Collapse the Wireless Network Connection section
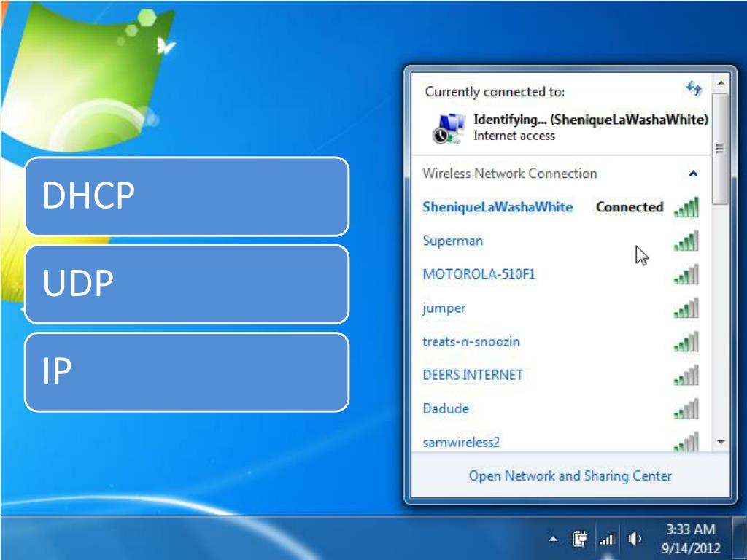 [x=693, y=174]
